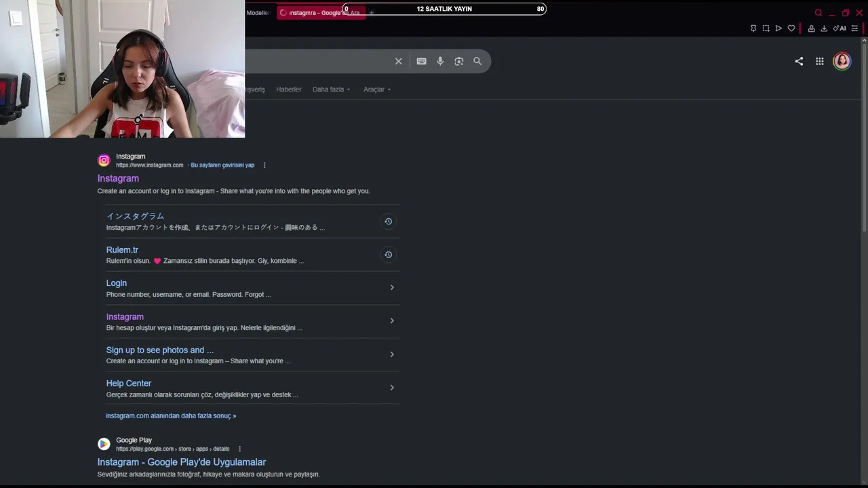Open the history icon beside the Japanese Instagram sitelink

pyautogui.click(x=388, y=222)
